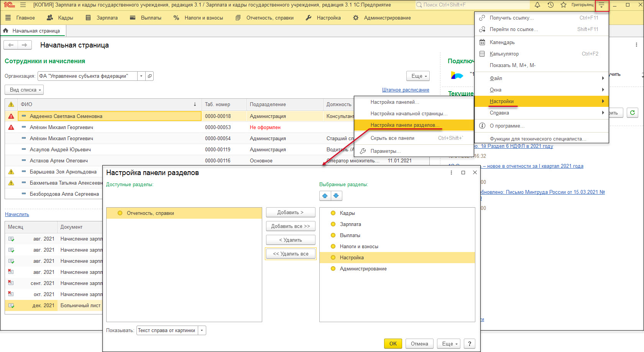The image size is (644, 352).
Task: Click the Организация input field
Action: [87, 76]
